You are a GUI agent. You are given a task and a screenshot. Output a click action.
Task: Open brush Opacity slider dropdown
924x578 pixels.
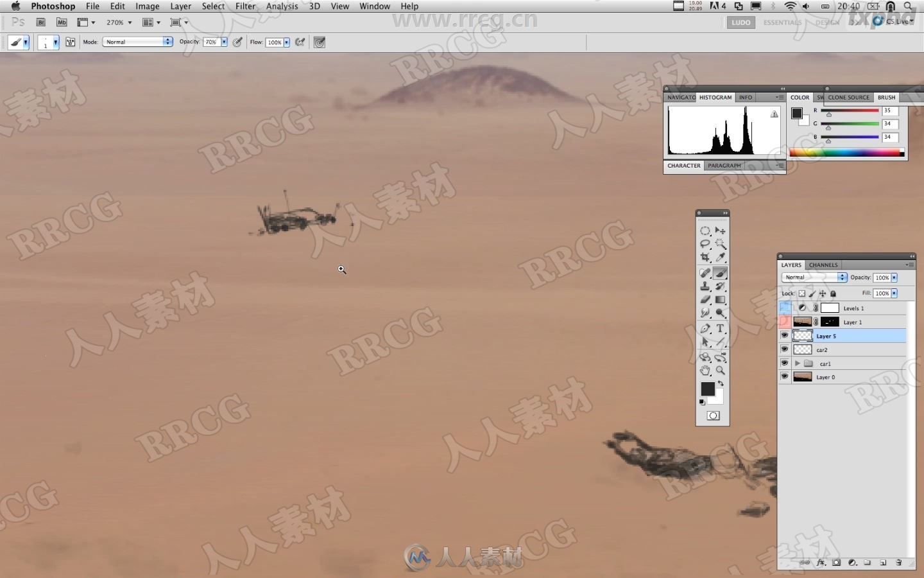click(x=224, y=42)
